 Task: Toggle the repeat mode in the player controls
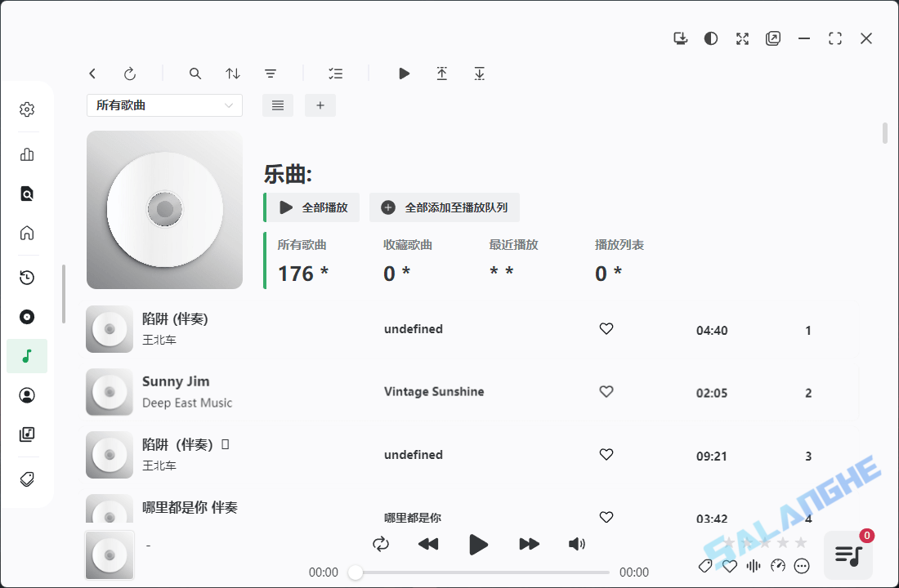381,544
